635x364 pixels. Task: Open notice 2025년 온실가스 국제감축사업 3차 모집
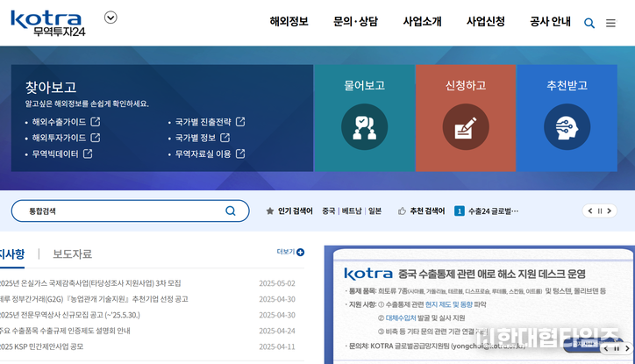[90, 283]
